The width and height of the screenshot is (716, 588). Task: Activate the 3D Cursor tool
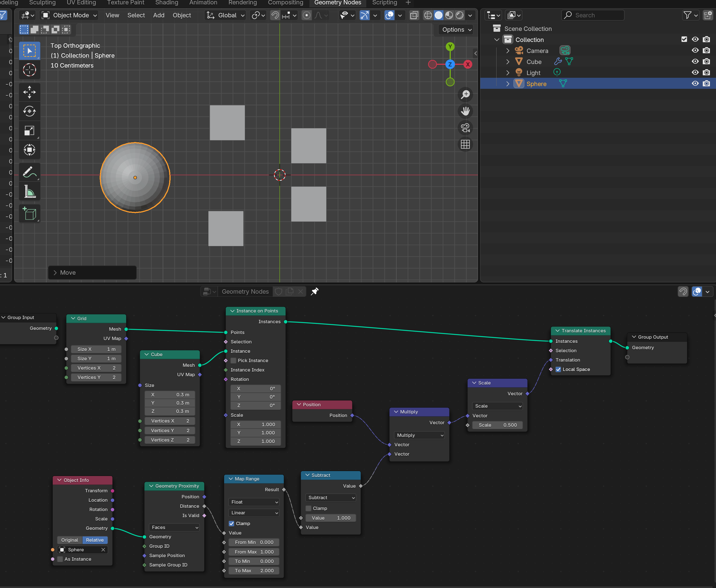pos(30,70)
